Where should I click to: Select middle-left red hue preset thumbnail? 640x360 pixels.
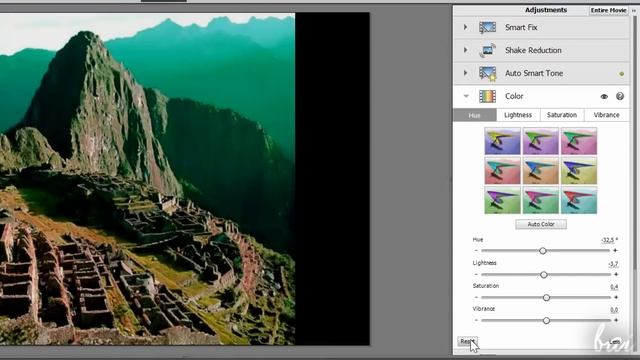tap(502, 171)
